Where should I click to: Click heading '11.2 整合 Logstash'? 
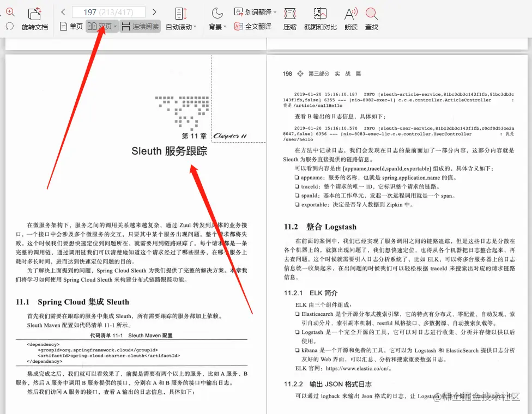[x=320, y=227]
